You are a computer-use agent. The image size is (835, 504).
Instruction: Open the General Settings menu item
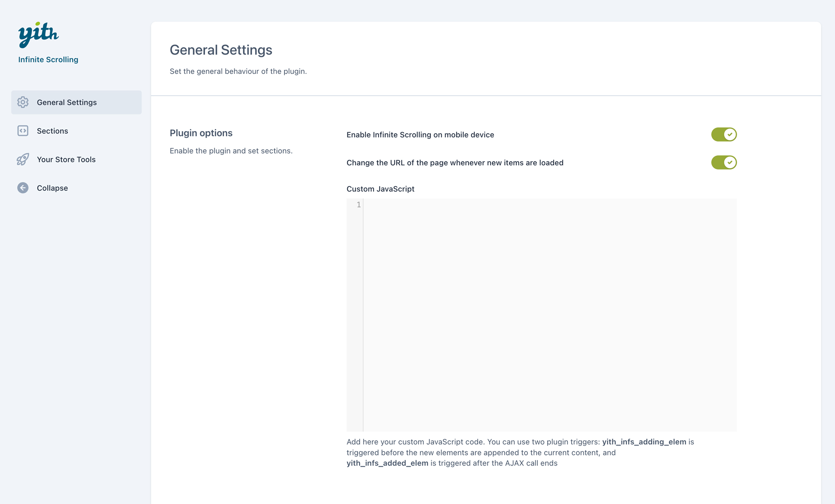coord(67,102)
